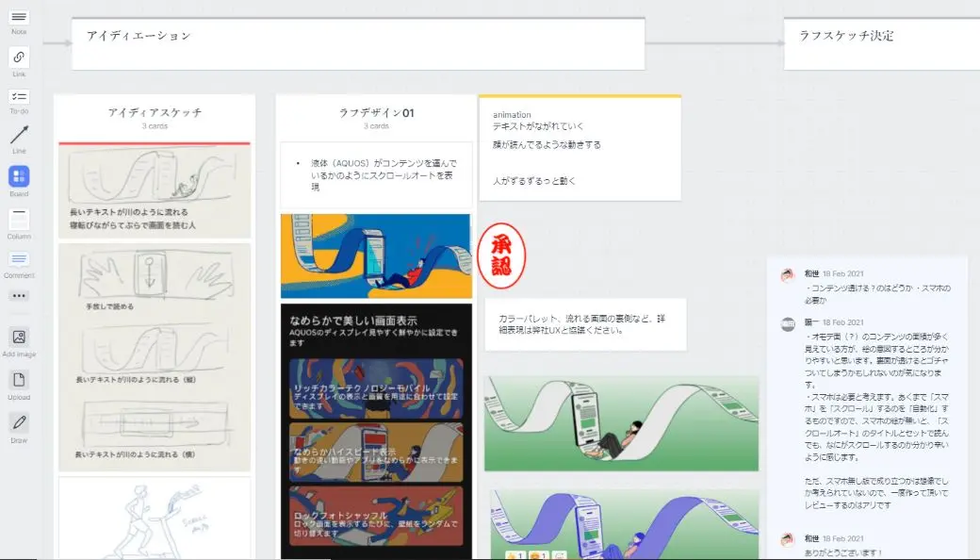Open the yellow-topped animation note card
Viewport: 980px width, 560px height.
(x=580, y=148)
